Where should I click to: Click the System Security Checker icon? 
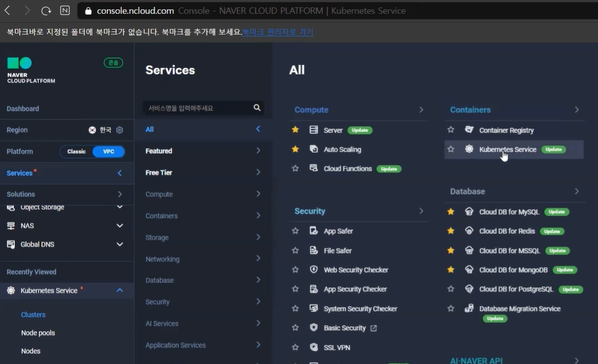(x=314, y=308)
